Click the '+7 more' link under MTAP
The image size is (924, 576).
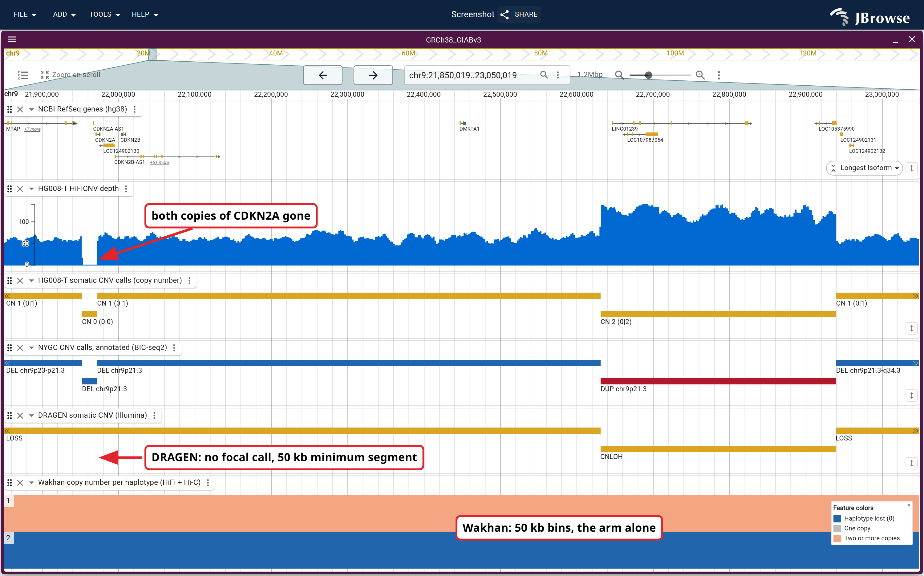coord(32,129)
